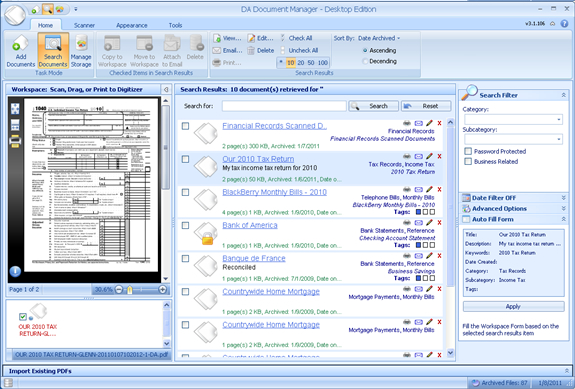Check the Banque de France checkbox
Viewport: 575px width, 389px height.
tap(186, 258)
